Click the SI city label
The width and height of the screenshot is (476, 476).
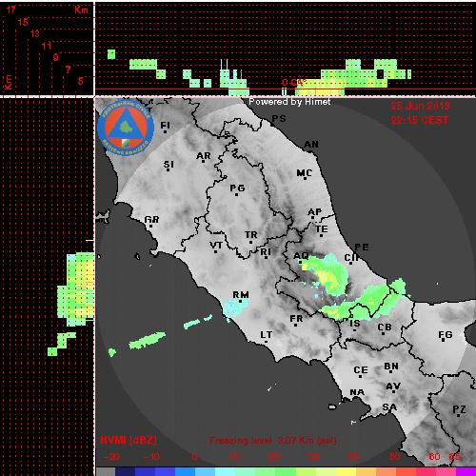click(x=169, y=165)
